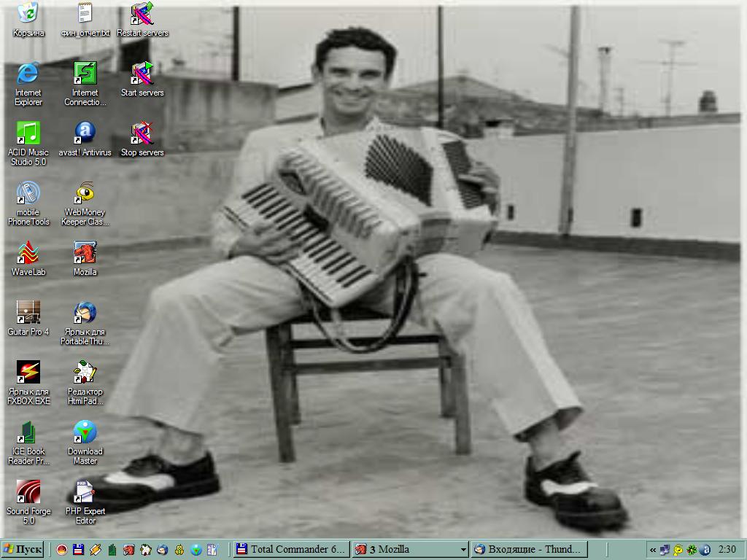Switch to Входящие - Thunderbird taskbar window

[x=528, y=550]
